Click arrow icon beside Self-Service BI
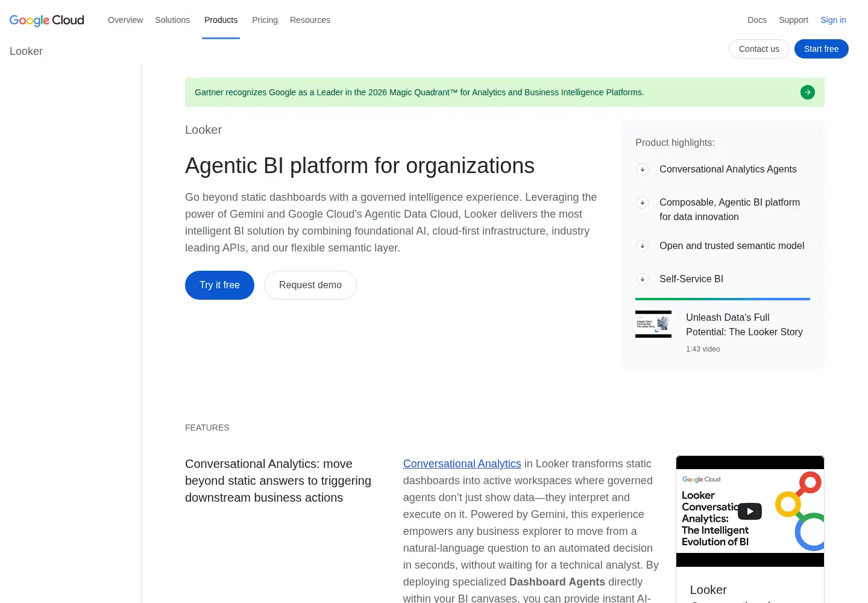 (x=643, y=279)
